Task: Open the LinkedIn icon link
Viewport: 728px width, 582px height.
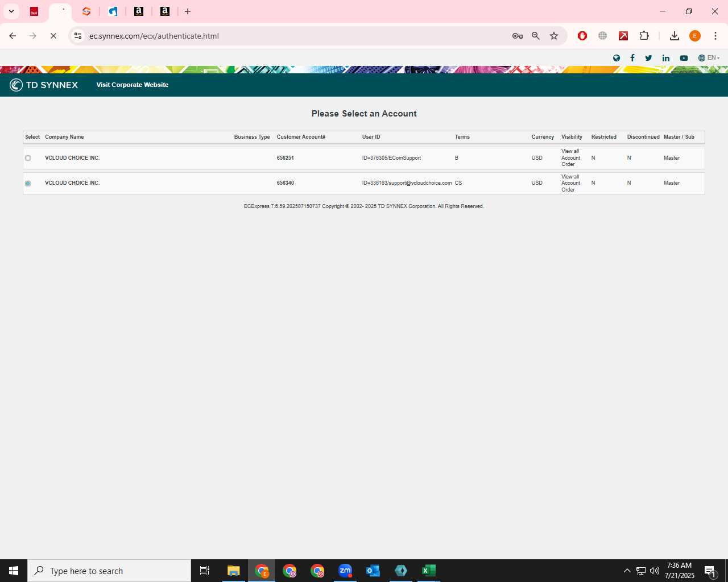Action: coord(666,58)
